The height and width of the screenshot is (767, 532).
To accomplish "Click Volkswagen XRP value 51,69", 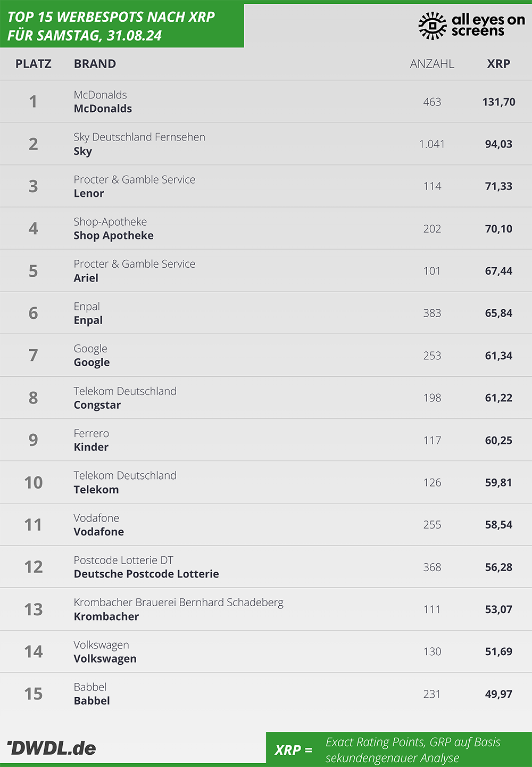I will (x=498, y=651).
